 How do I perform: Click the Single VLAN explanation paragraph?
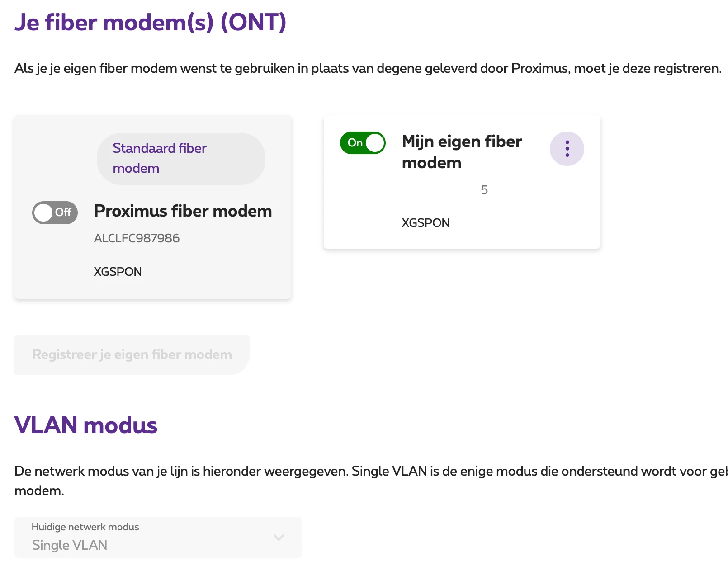(x=362, y=472)
